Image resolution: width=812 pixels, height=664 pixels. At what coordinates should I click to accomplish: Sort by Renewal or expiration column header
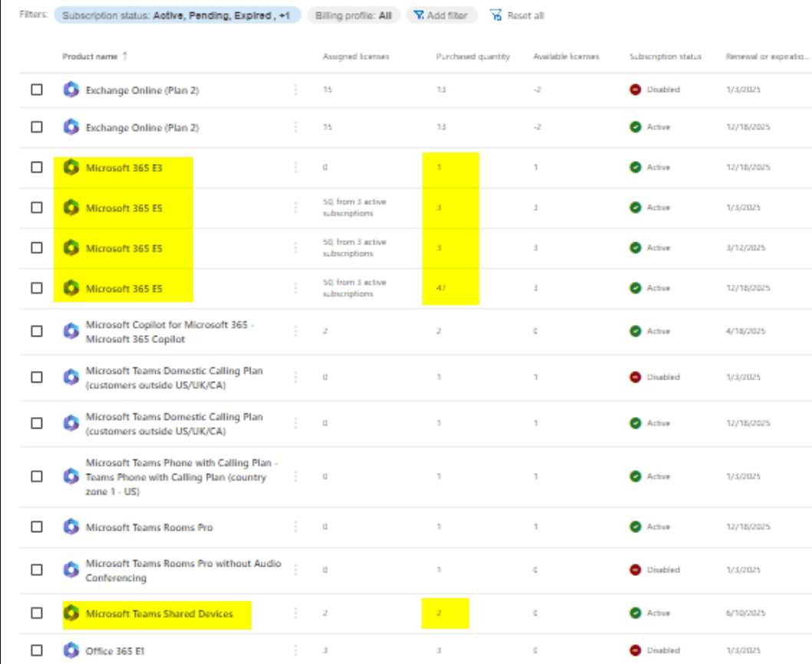point(767,57)
